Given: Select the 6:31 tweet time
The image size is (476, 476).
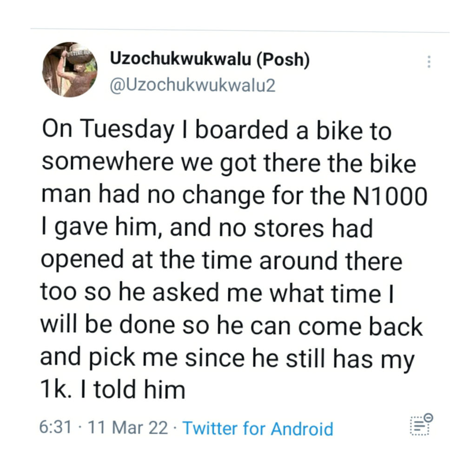Looking at the screenshot, I should 55,427.
